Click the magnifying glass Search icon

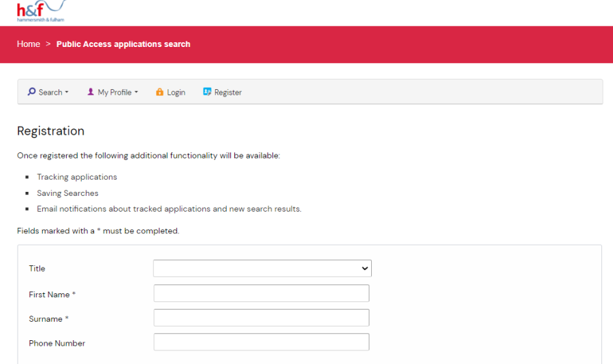click(31, 92)
